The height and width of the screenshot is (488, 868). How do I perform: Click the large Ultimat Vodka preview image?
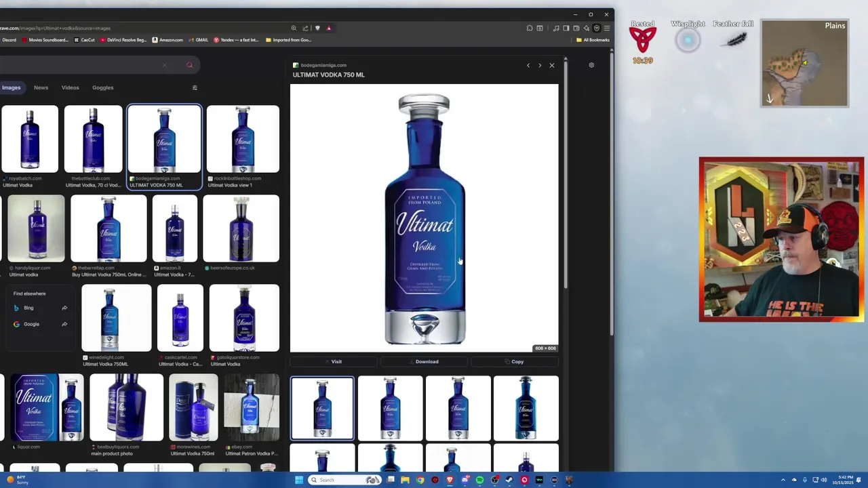(x=425, y=218)
